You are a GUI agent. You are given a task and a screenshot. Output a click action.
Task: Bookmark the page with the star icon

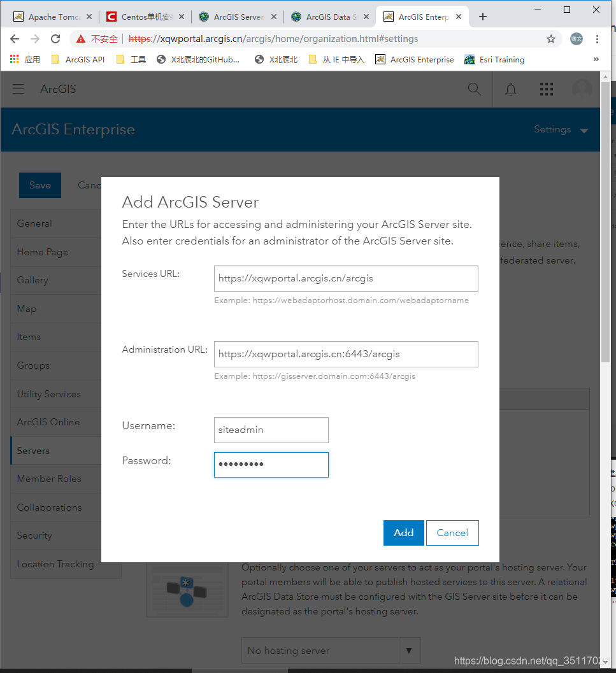coord(551,39)
